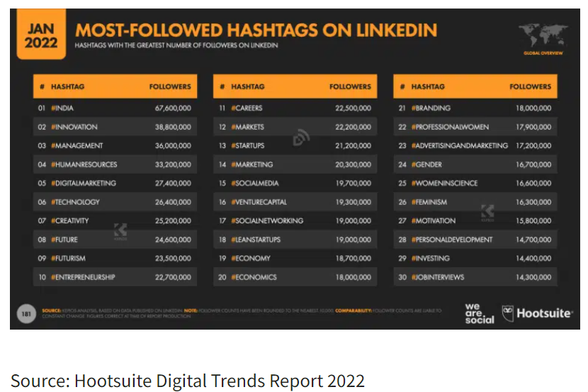Viewport: 588px width, 392px height.
Task: Click the first table's HASHTAG column header
Action: (x=67, y=86)
